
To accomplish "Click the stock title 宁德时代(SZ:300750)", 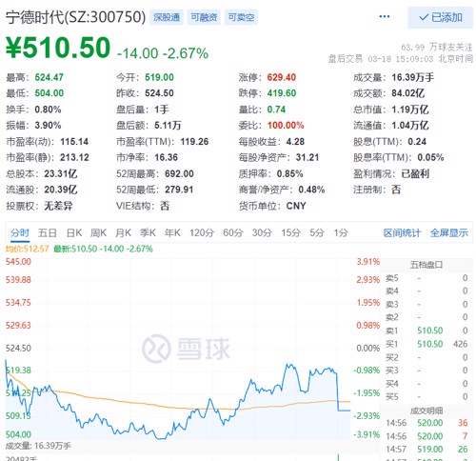I will click(x=75, y=17).
